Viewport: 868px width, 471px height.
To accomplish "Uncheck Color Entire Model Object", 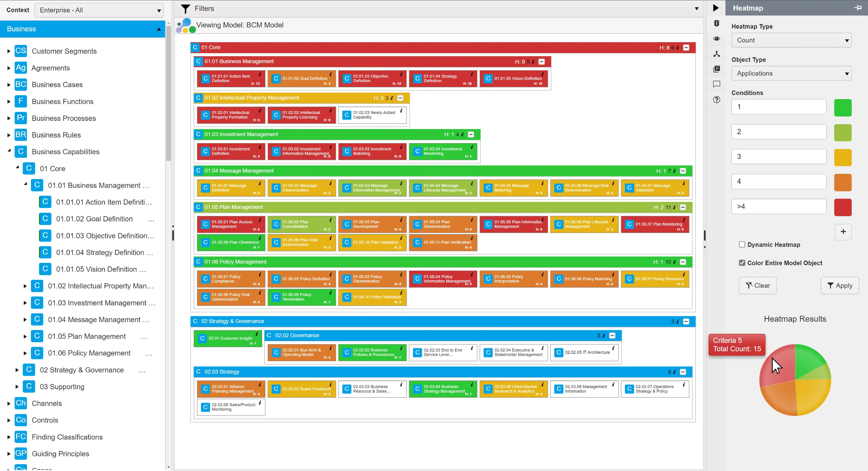I will (x=742, y=263).
